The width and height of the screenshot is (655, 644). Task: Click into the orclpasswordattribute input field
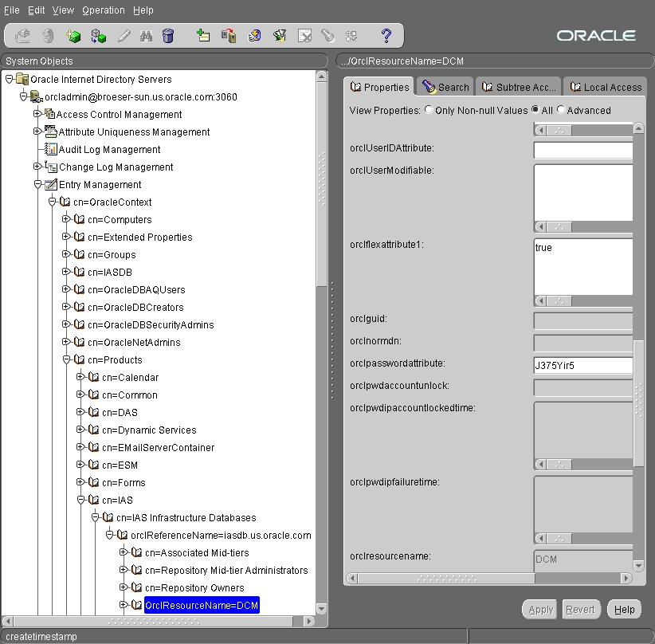pyautogui.click(x=583, y=365)
